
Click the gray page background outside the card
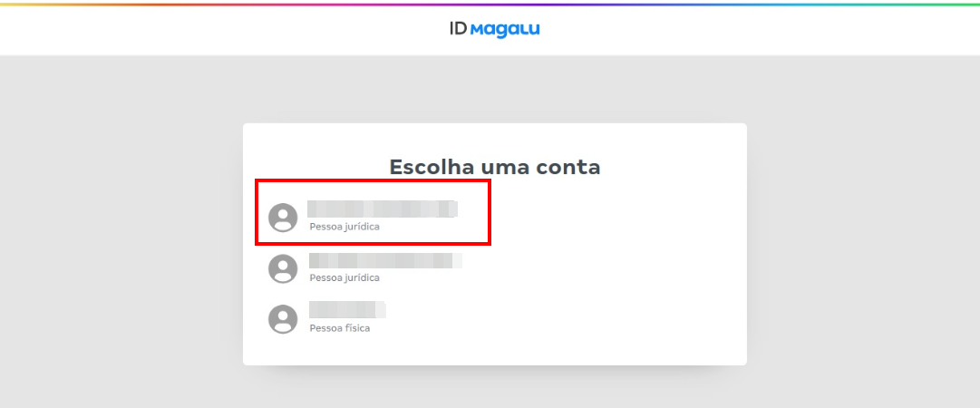pos(118,227)
